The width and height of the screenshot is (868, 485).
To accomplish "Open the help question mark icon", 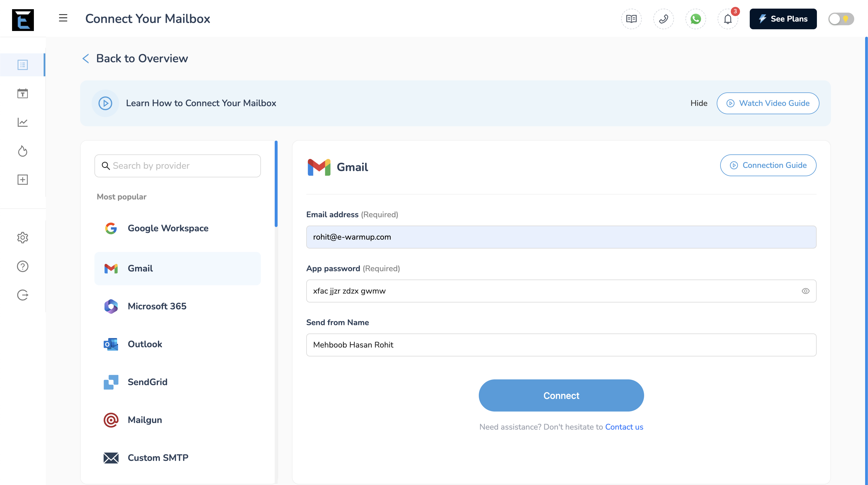I will click(23, 266).
